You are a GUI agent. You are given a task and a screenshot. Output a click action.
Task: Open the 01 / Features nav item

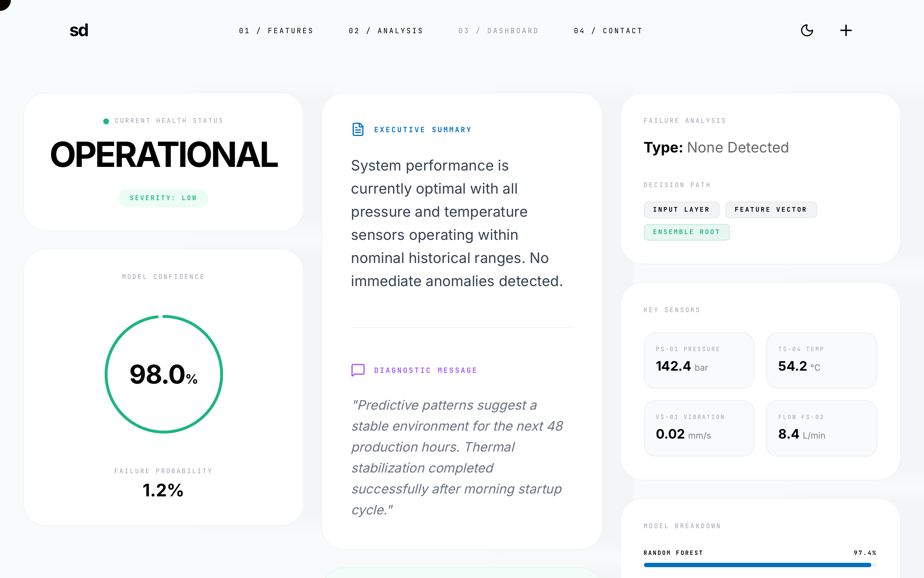click(276, 31)
